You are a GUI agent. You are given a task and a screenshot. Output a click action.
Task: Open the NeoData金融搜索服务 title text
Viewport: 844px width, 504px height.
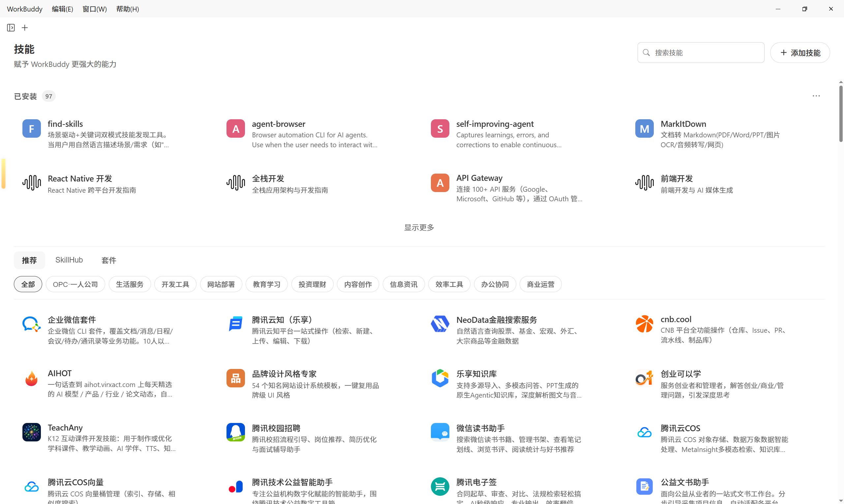tap(497, 320)
